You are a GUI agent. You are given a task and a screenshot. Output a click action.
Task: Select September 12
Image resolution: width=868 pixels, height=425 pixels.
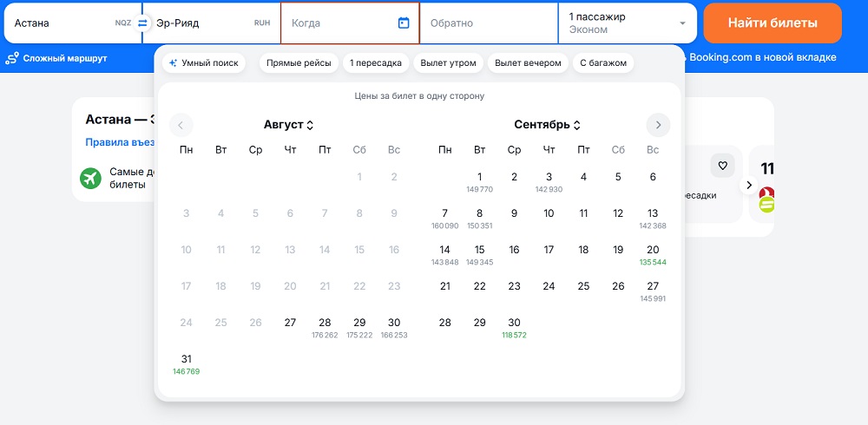click(x=618, y=214)
